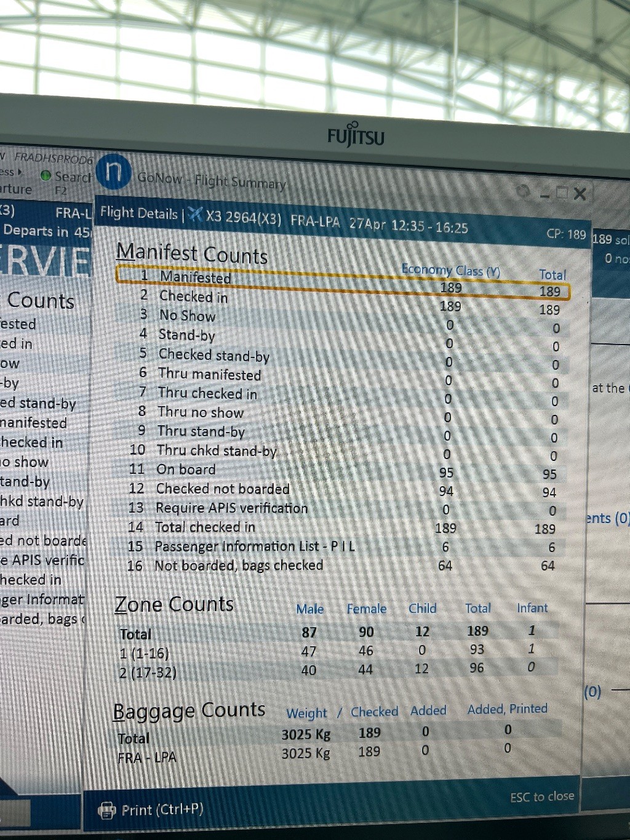Click the green Search indicator icon

[46, 175]
